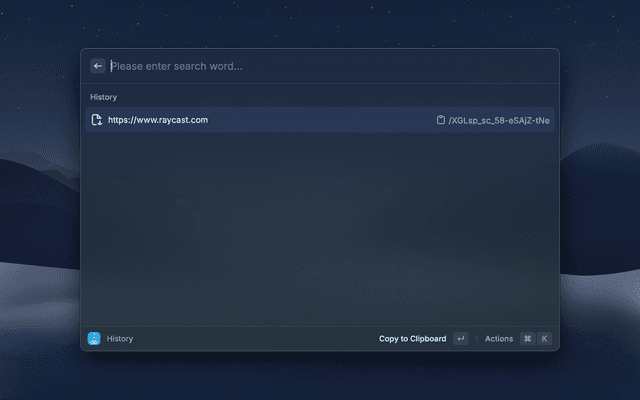Click the empty footer bar center

click(x=250, y=339)
